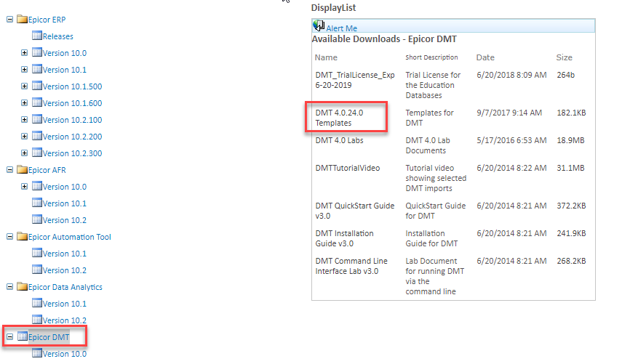Image resolution: width=622 pixels, height=364 pixels.
Task: Click list icon beside Version 10.2.100
Action: [37, 119]
